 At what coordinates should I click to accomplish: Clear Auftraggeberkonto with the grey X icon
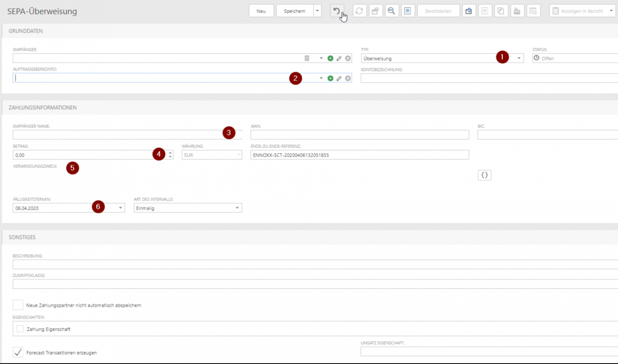point(348,78)
